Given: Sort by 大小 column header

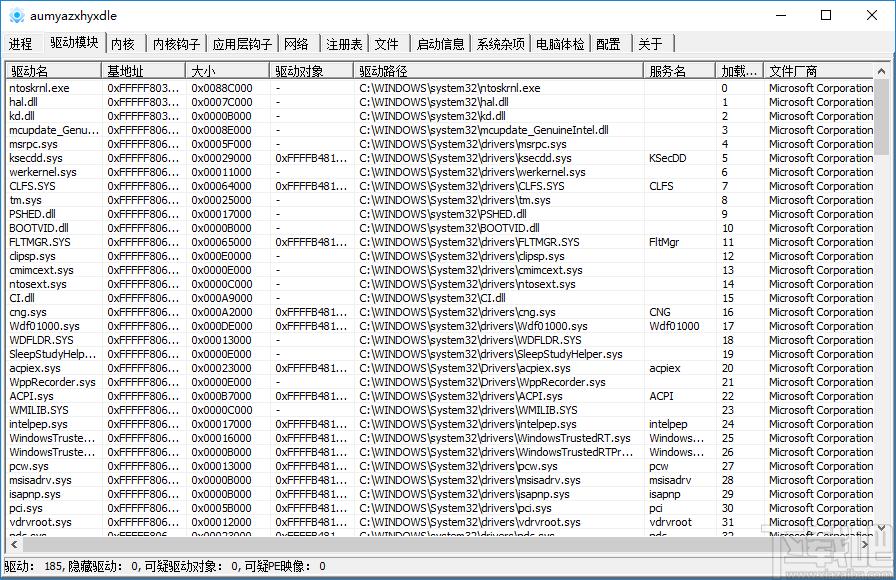Looking at the screenshot, I should pos(227,71).
